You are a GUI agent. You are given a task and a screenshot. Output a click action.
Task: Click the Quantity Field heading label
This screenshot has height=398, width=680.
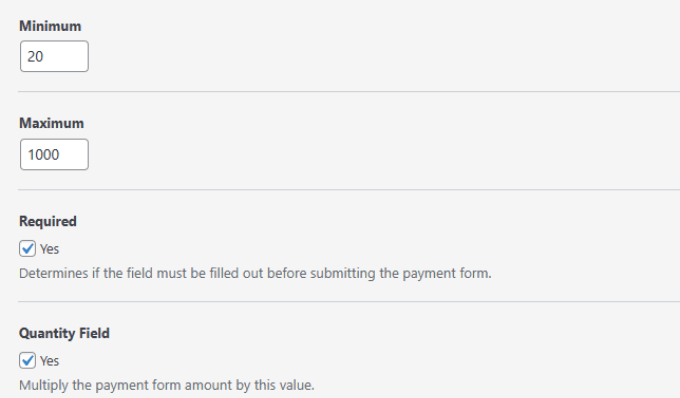64,333
